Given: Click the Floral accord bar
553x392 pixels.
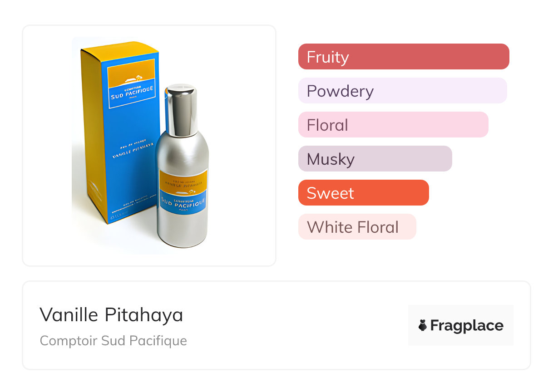Looking at the screenshot, I should (393, 125).
